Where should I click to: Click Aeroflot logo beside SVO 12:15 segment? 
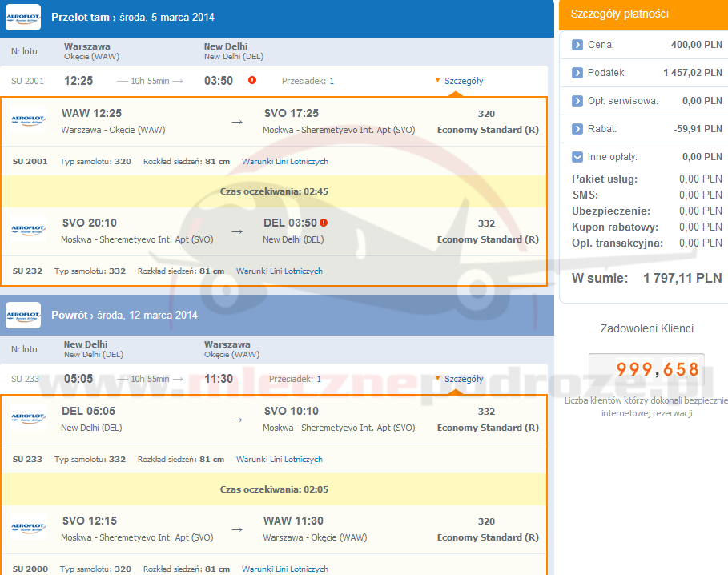tap(28, 528)
